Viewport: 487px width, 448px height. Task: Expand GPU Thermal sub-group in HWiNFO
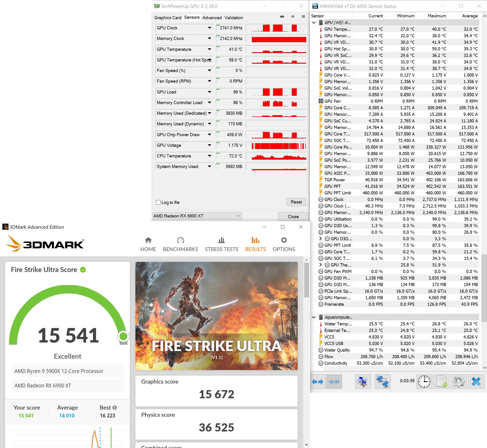tap(320, 265)
